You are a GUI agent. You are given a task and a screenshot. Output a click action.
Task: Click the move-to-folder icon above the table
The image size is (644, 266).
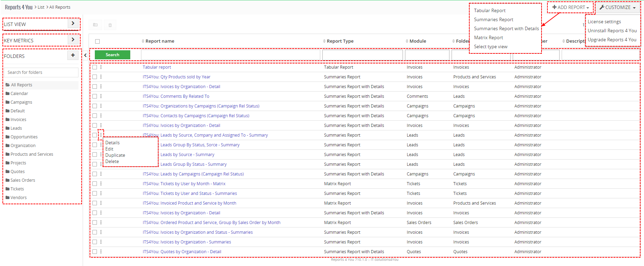[x=96, y=25]
